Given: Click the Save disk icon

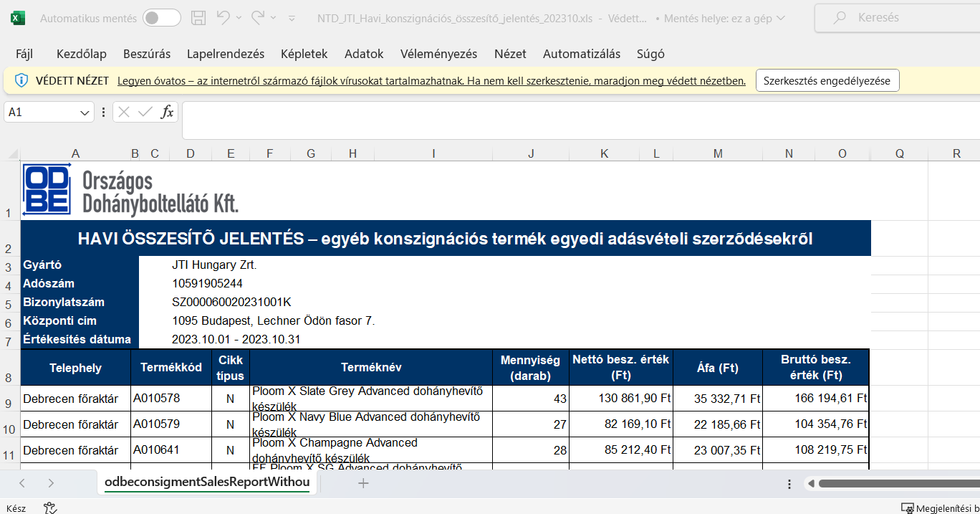Looking at the screenshot, I should [x=198, y=18].
